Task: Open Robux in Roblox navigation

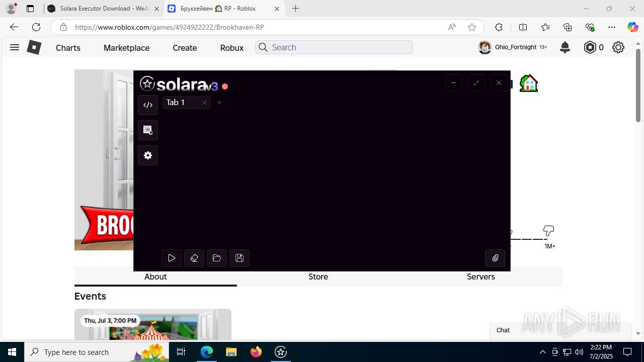Action: [x=231, y=48]
